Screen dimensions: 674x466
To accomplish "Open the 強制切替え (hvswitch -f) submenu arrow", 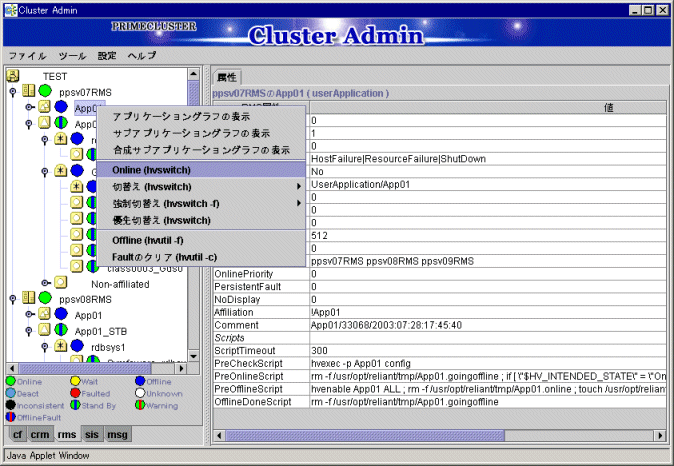I will [x=299, y=203].
